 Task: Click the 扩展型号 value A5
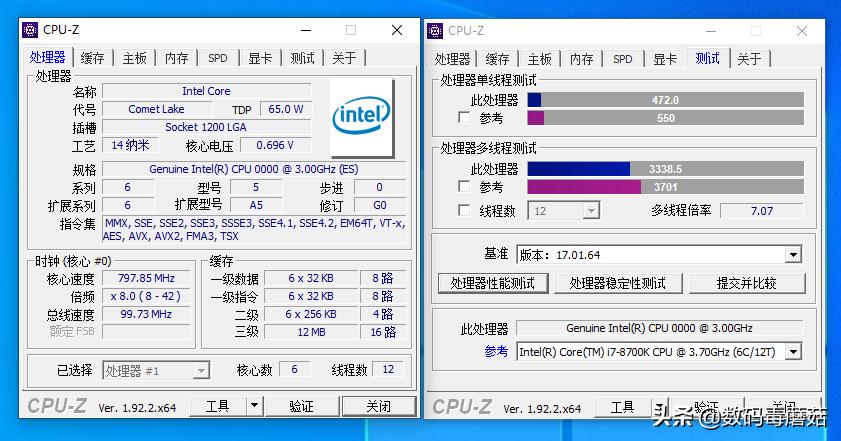tap(256, 205)
